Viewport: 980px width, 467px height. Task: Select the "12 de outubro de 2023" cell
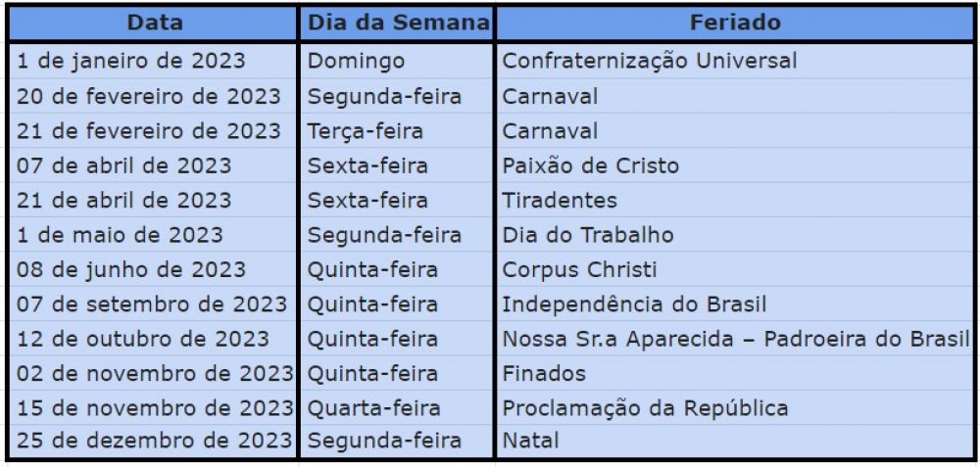point(142,339)
